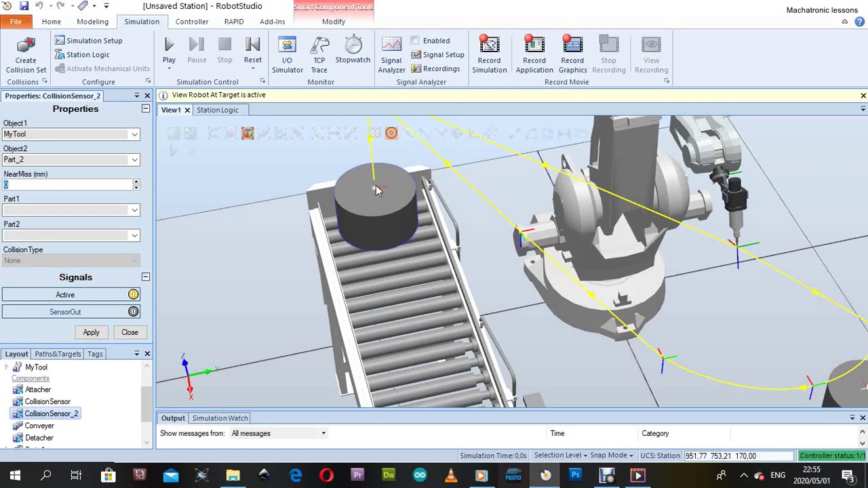Click the NearMiss value spinner arrows
The image size is (868, 488).
[x=136, y=185]
